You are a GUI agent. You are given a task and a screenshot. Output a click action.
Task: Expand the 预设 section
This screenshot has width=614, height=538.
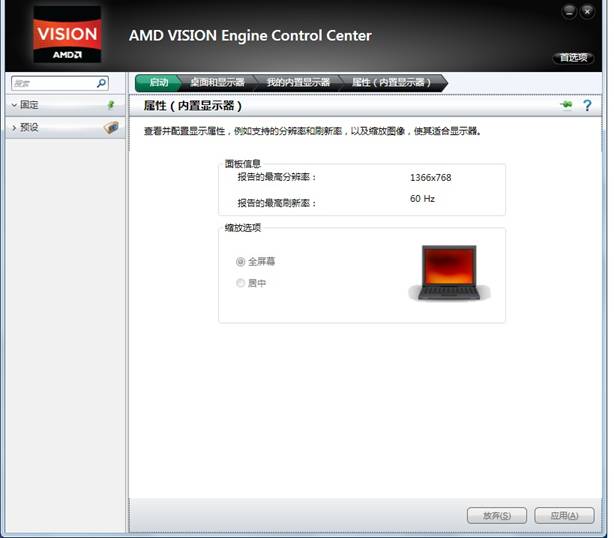14,128
